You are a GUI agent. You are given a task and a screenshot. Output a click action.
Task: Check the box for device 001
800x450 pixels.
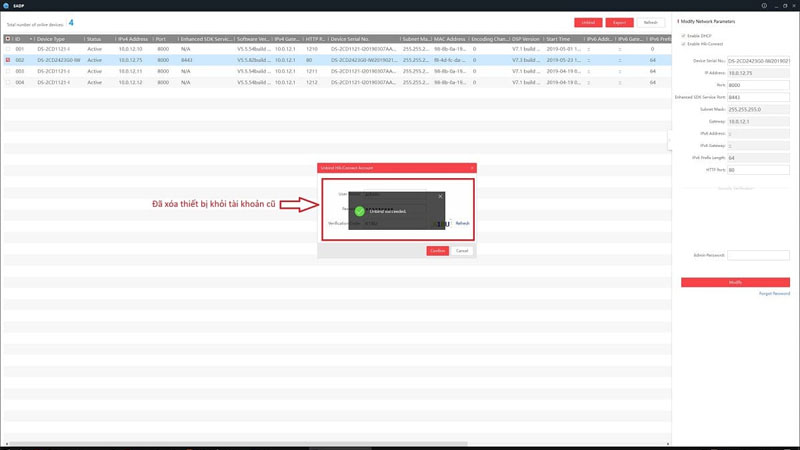point(8,48)
